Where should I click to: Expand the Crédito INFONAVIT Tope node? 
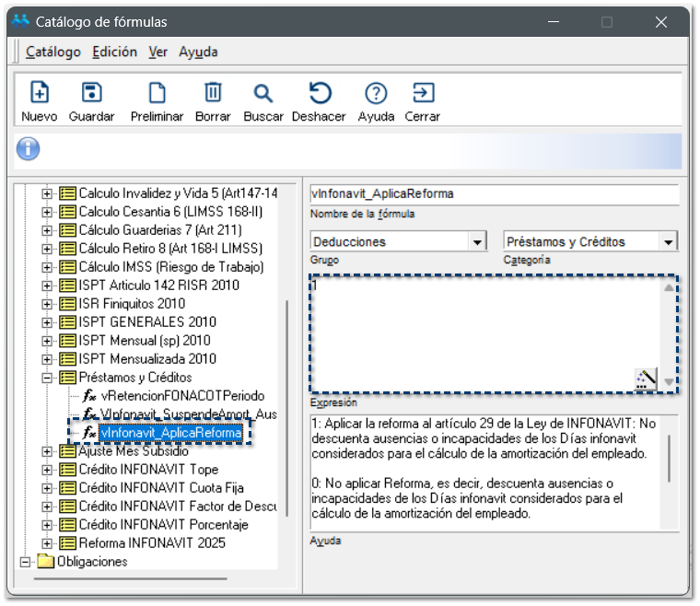click(48, 470)
